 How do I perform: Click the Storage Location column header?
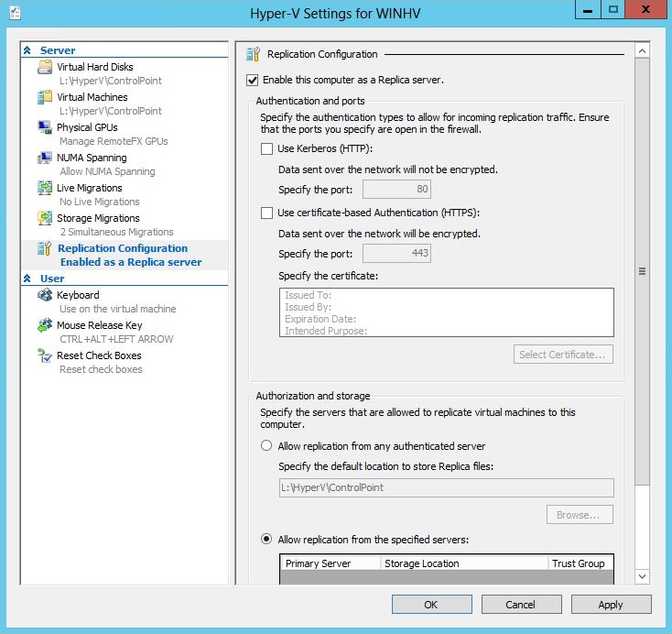click(x=464, y=563)
